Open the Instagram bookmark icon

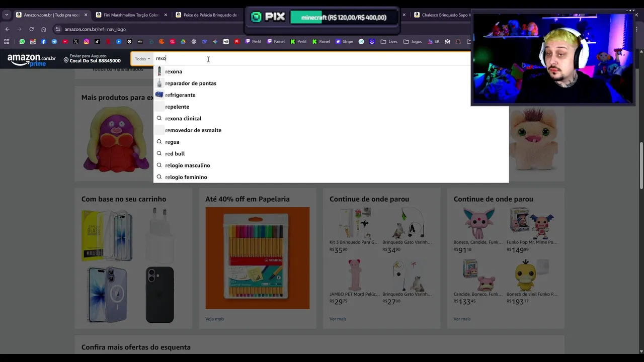click(x=87, y=42)
